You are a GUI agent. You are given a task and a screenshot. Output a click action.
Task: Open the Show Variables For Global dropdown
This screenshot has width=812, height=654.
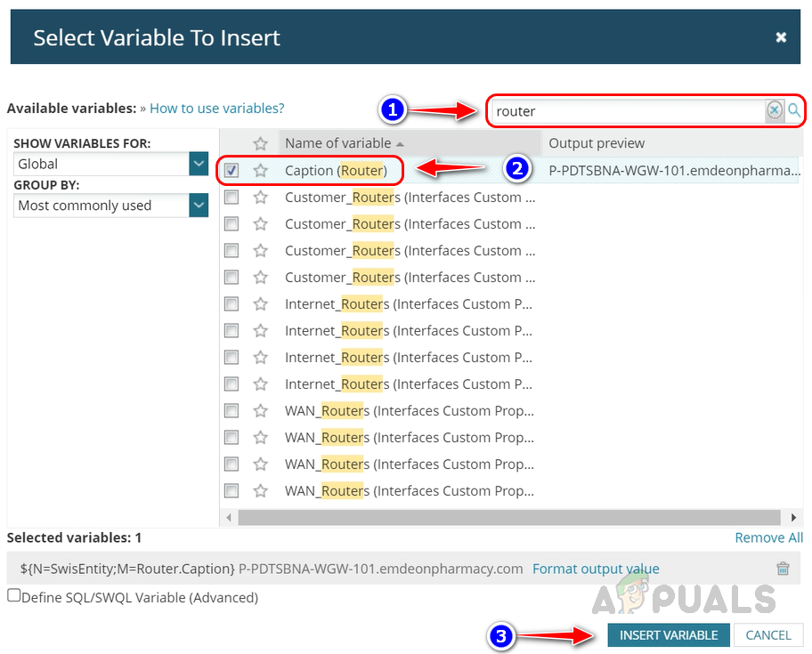coord(199,164)
